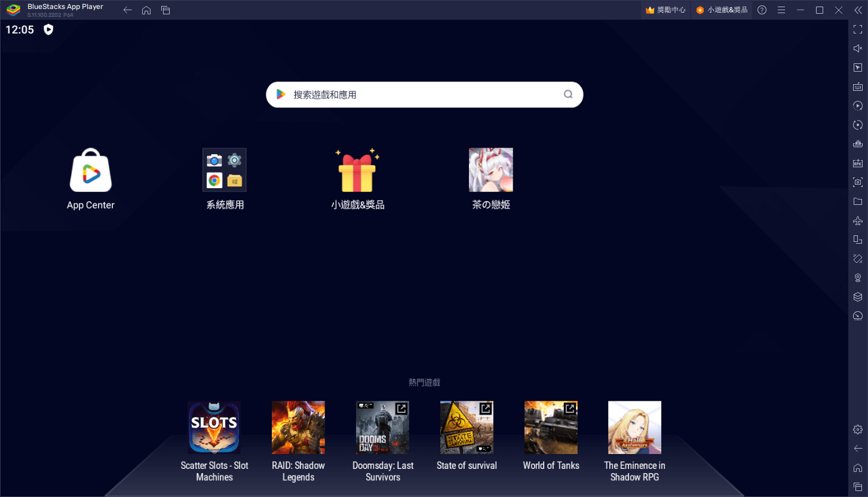Click the muted volume icon in sidebar
Screen dimensions: 868x497
(x=858, y=48)
